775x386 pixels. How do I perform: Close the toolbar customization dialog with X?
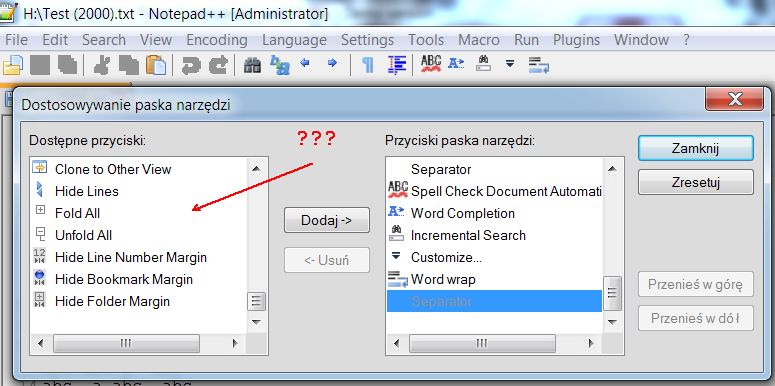[735, 99]
